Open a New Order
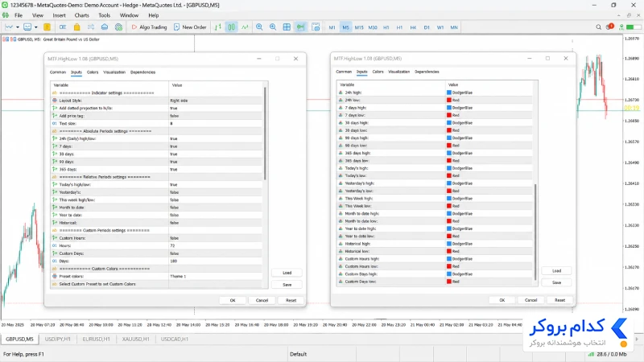Screen dimensions: 644x362 coord(190,27)
